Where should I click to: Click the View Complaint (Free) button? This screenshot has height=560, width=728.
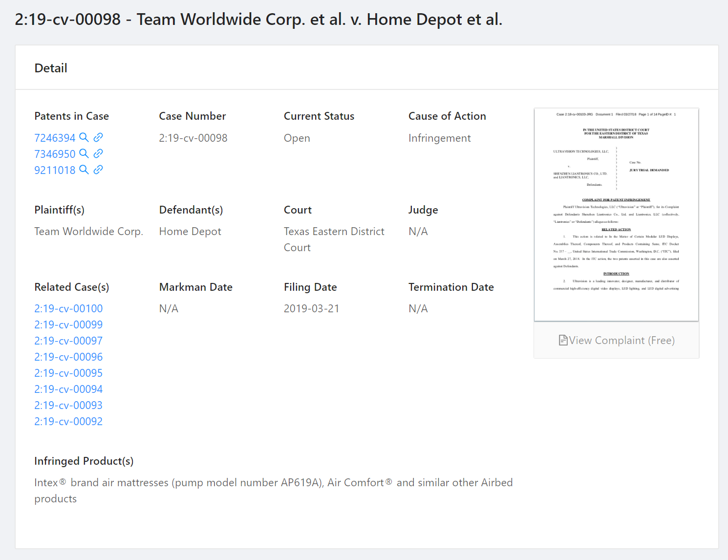click(x=617, y=340)
